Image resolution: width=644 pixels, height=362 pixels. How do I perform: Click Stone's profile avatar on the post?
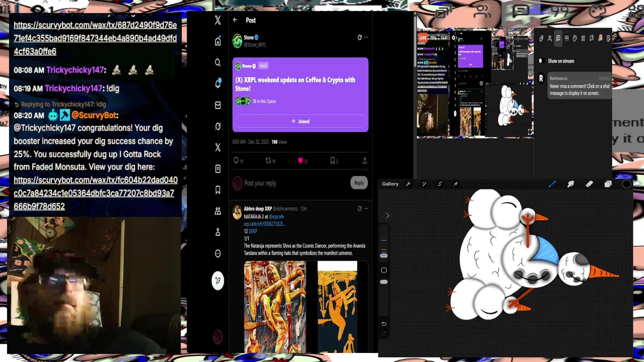[237, 41]
